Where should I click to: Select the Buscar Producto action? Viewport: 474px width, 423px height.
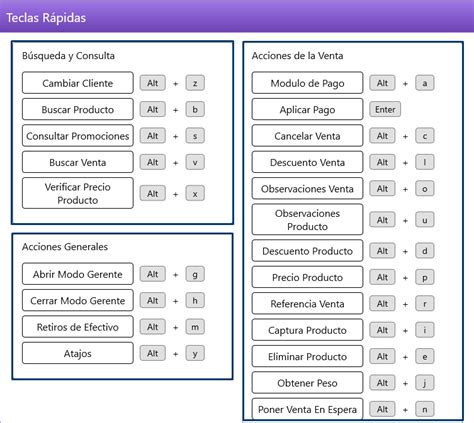(78, 109)
